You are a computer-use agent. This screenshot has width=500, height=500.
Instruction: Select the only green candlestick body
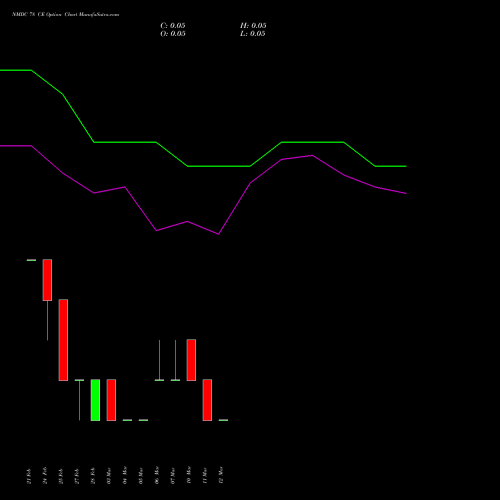[95, 400]
